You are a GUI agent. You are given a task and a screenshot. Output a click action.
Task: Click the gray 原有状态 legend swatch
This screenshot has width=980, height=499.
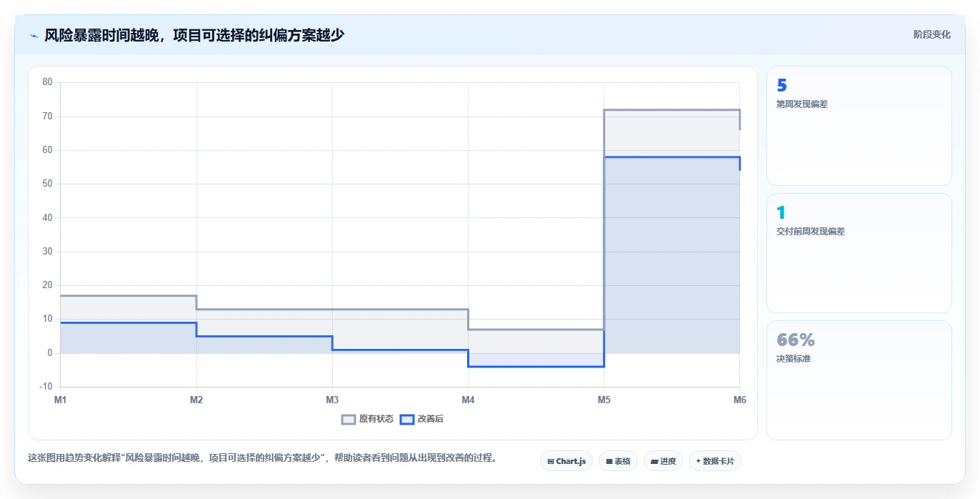tap(349, 420)
